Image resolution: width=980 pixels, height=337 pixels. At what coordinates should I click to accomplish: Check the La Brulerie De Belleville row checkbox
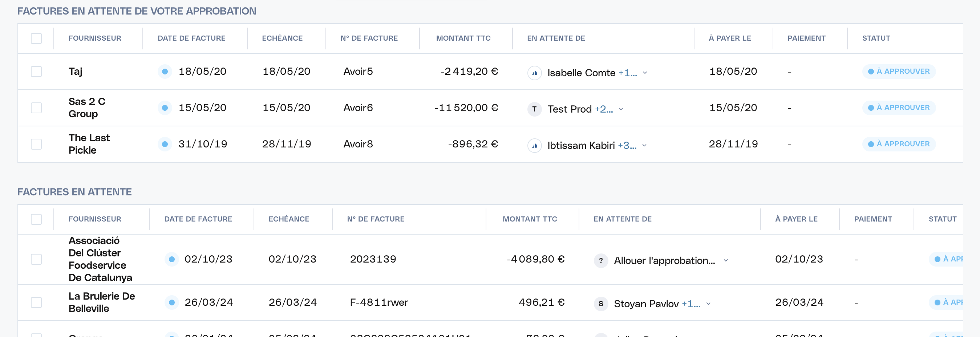[x=36, y=303]
